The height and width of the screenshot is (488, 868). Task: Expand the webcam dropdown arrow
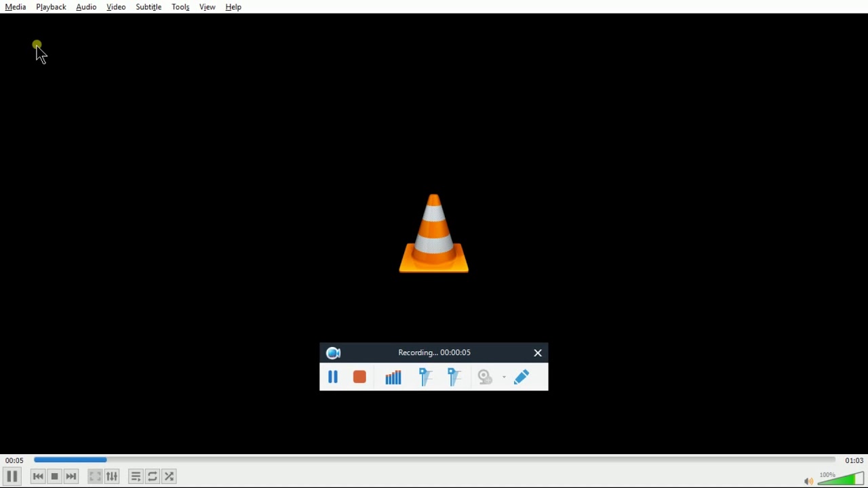pos(505,377)
